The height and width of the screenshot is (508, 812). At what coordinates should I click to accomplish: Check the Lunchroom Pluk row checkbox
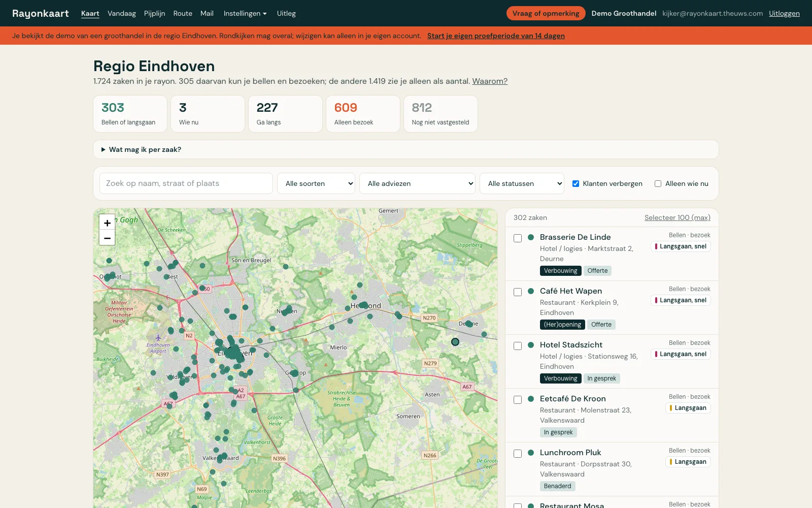coord(518,454)
